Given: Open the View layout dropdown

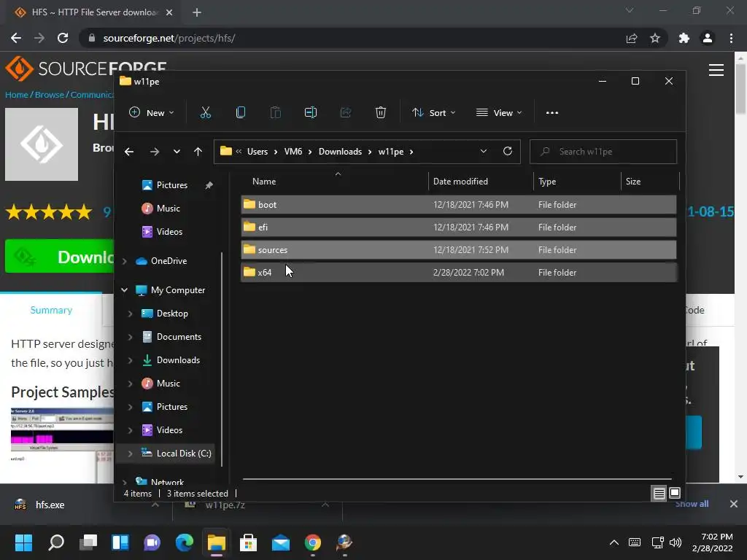Looking at the screenshot, I should [x=499, y=113].
